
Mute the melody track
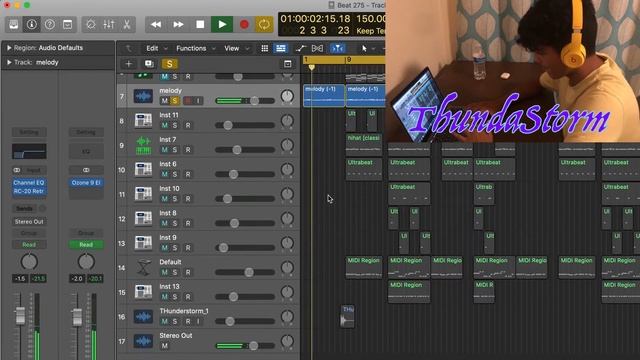coord(164,101)
